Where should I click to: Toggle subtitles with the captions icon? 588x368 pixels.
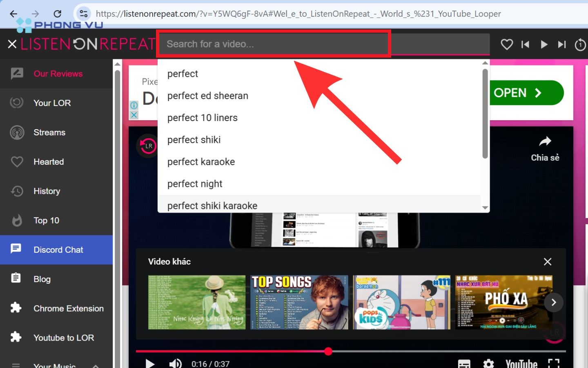[x=464, y=363]
